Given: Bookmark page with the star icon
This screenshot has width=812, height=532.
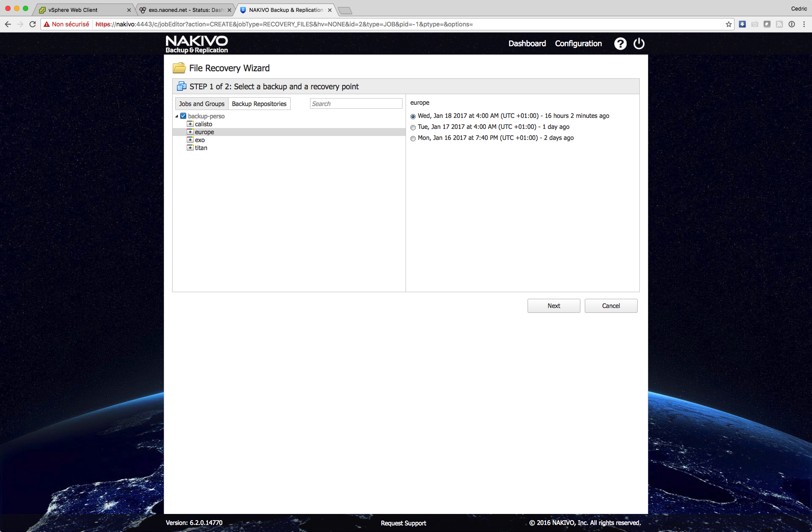Looking at the screenshot, I should pos(728,24).
